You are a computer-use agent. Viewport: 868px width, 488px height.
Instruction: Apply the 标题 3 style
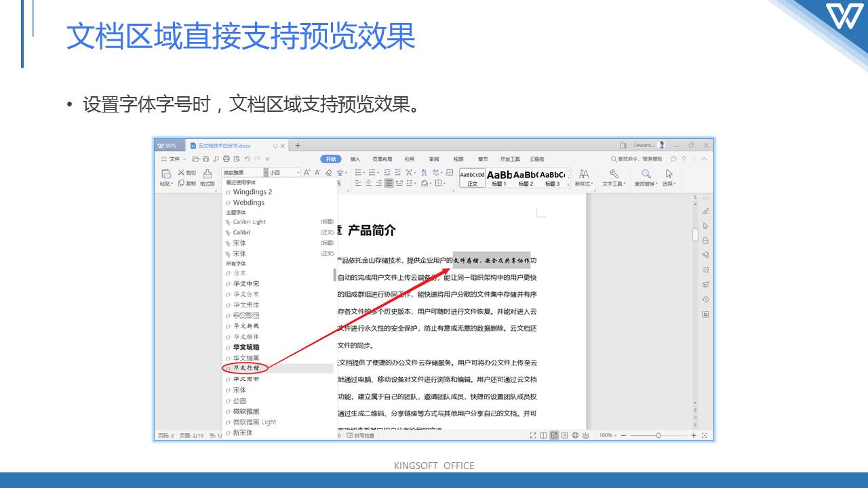tap(553, 178)
